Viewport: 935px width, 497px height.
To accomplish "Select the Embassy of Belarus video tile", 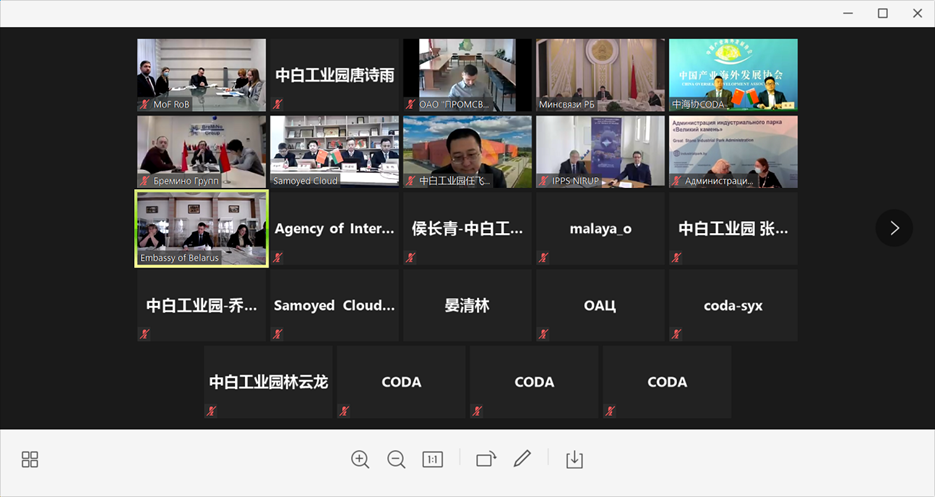I will coord(201,228).
